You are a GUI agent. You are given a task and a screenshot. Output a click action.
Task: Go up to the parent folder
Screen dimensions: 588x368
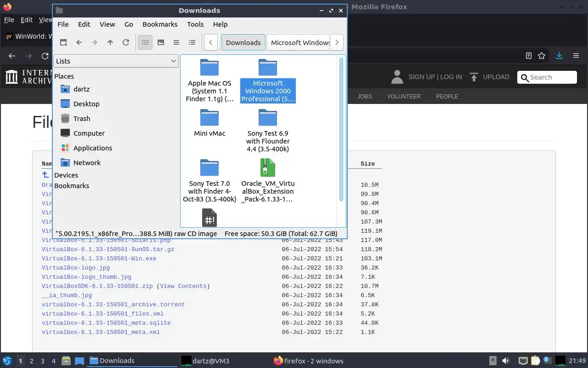pos(110,42)
